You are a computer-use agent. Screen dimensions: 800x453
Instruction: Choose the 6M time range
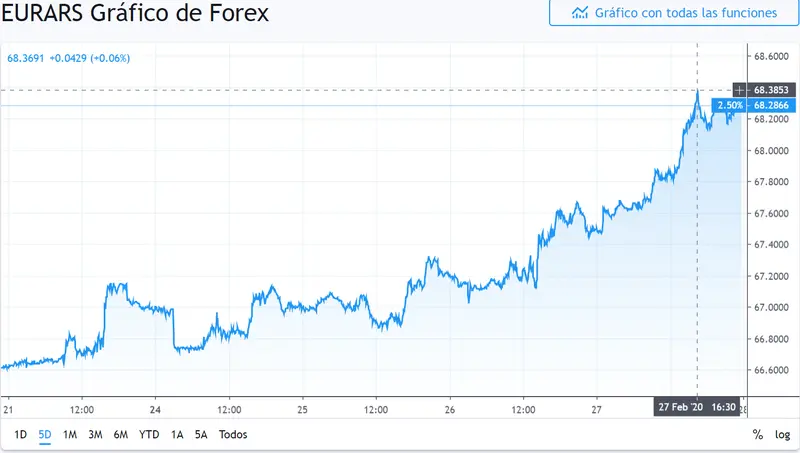point(121,435)
